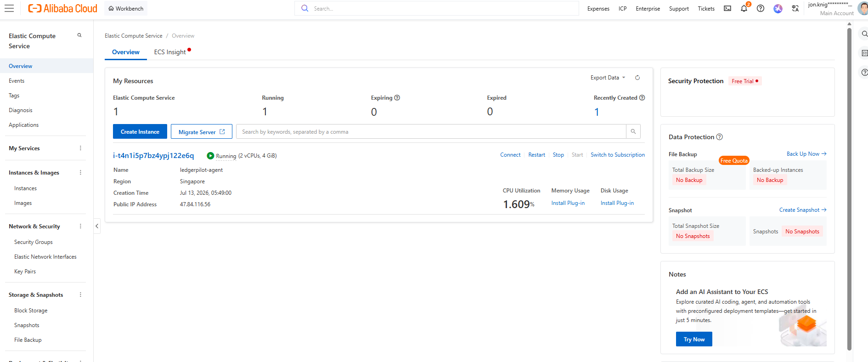Collapse the left sidebar panel
The image size is (868, 362).
(x=97, y=226)
